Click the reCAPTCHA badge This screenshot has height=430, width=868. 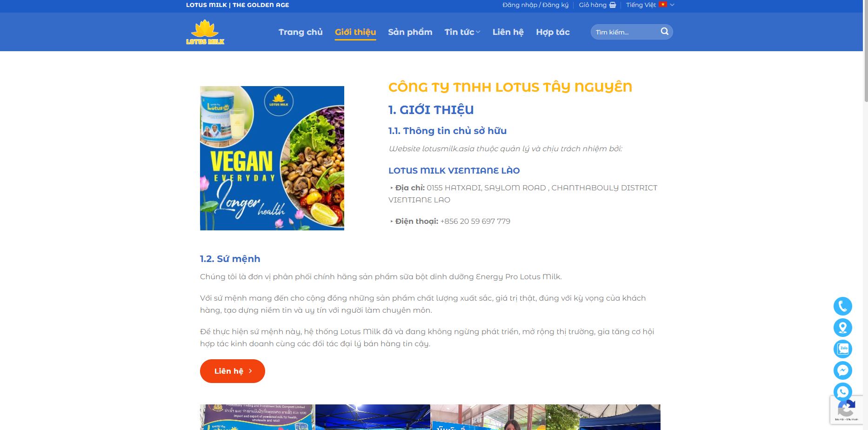(x=847, y=410)
